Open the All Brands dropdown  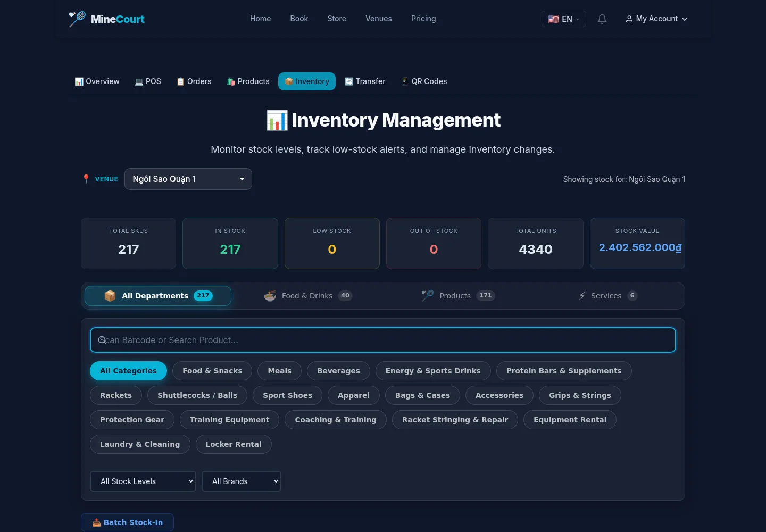242,481
